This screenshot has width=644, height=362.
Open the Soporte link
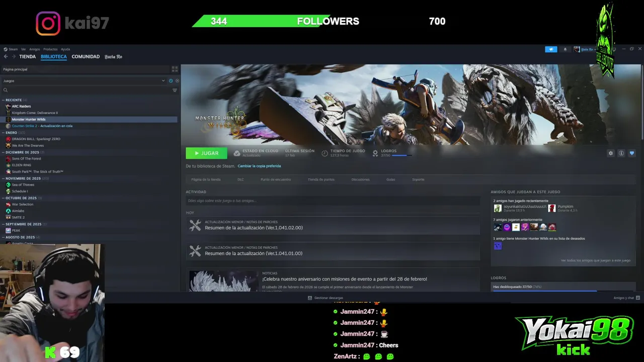coord(418,179)
